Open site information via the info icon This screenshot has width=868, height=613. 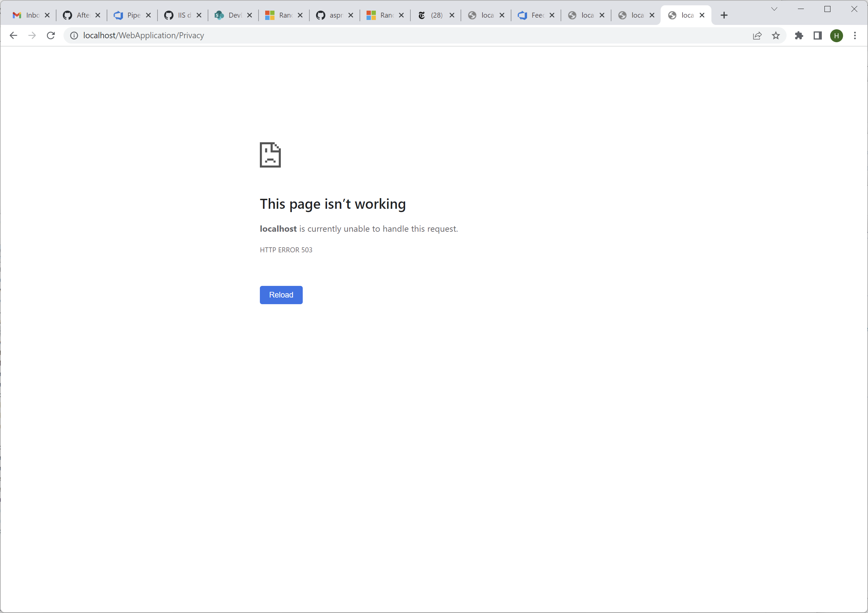coord(74,35)
